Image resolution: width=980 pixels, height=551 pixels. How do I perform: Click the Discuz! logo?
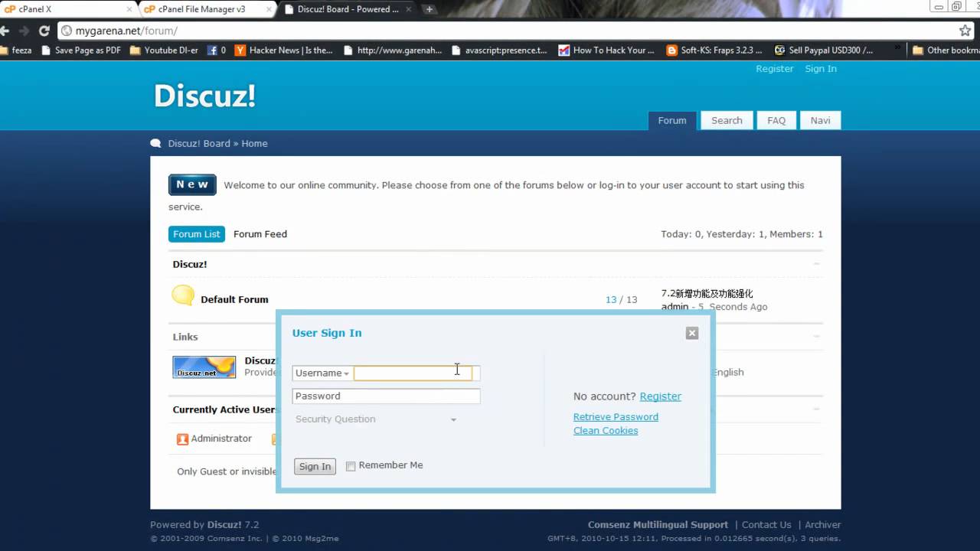[204, 96]
